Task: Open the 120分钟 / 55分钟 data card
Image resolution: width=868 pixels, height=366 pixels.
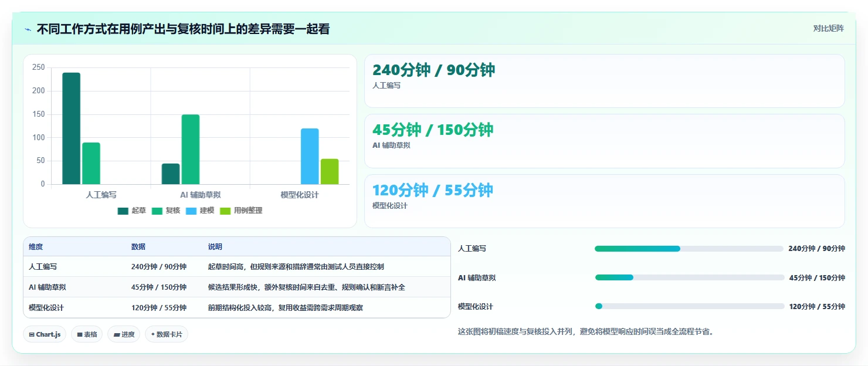Action: [605, 201]
